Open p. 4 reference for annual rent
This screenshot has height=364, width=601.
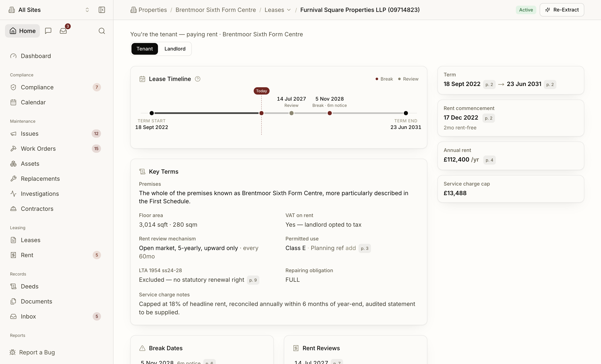click(x=489, y=160)
